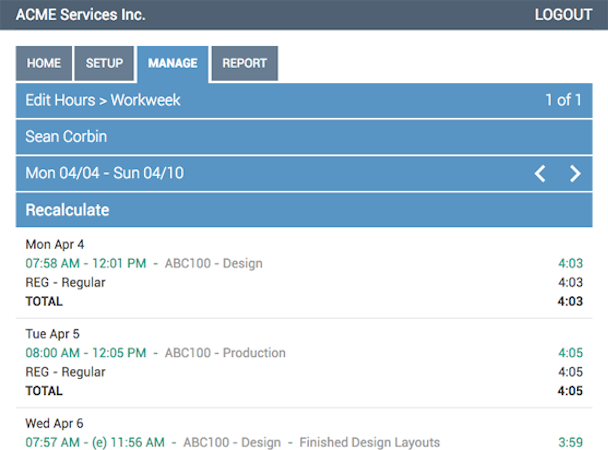Go to next workweek arrow
Screen dimensions: 608x450
575,173
